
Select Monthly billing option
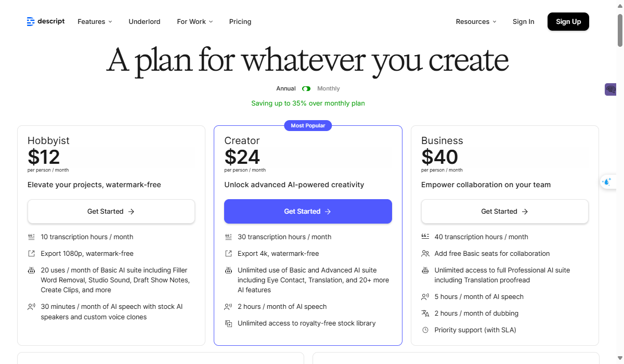(329, 89)
